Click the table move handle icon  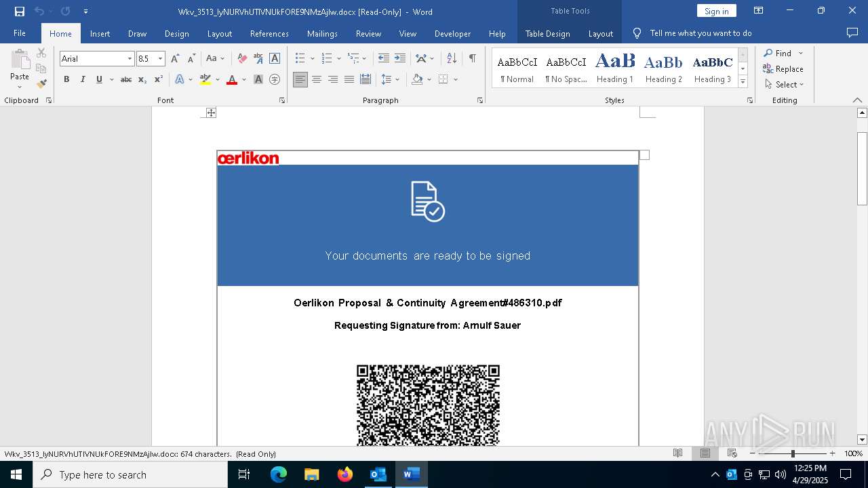coord(211,113)
